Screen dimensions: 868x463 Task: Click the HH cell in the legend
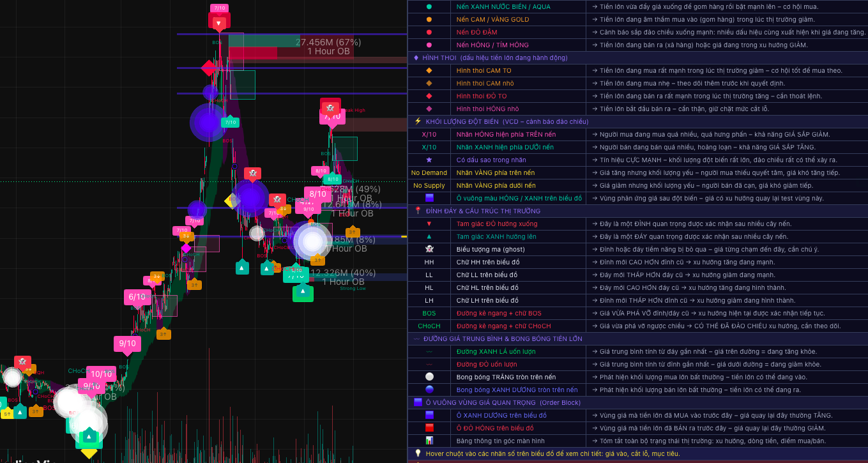point(429,262)
